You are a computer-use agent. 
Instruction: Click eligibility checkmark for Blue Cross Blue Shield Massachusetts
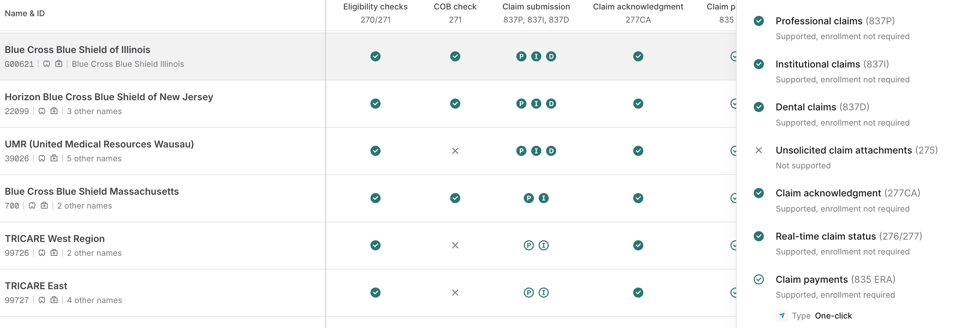[x=376, y=198]
